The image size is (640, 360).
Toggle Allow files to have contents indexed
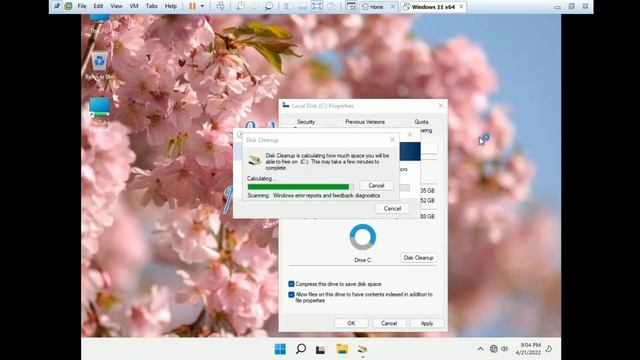(291, 294)
